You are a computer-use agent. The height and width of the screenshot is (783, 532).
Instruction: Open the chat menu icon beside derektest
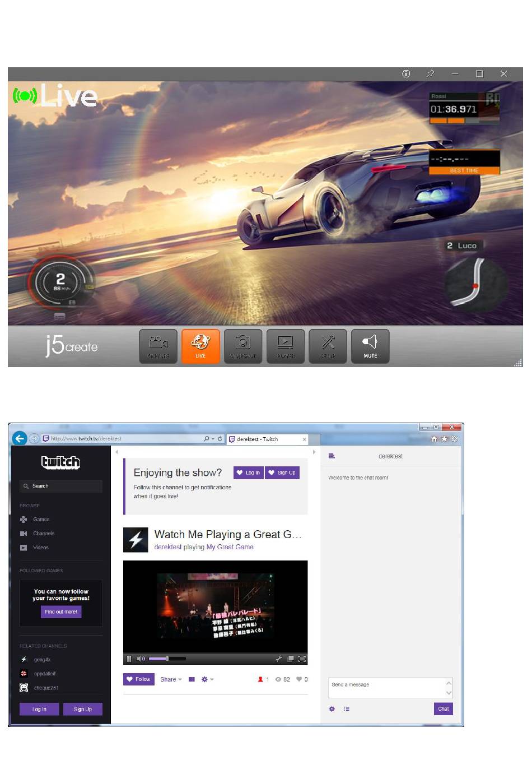pos(332,456)
